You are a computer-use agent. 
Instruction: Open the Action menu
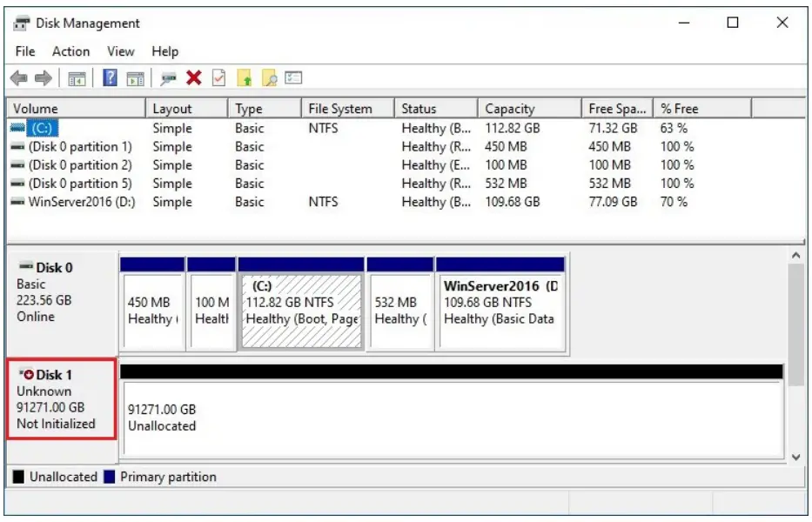pos(70,51)
